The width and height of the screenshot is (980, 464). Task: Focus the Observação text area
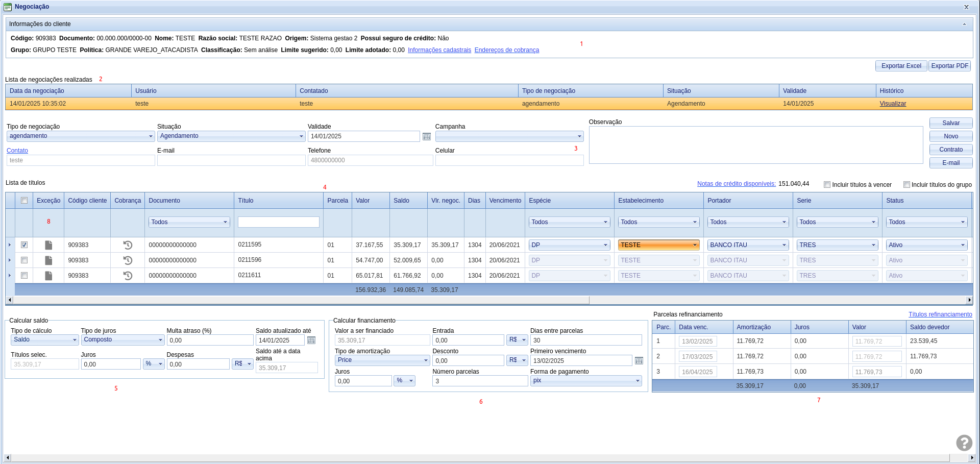pos(756,145)
